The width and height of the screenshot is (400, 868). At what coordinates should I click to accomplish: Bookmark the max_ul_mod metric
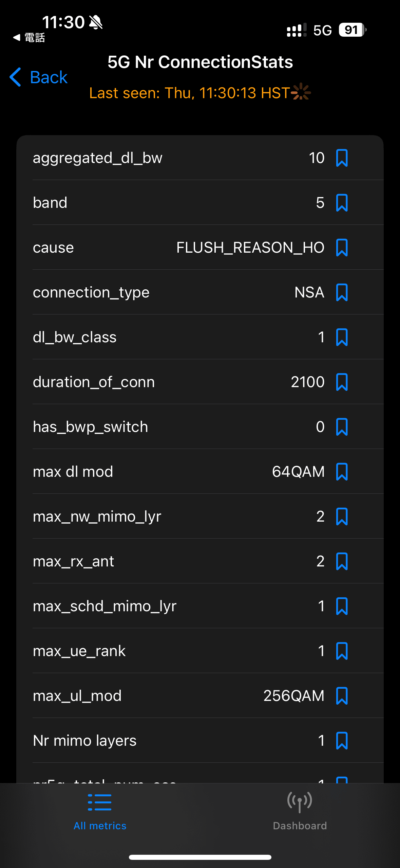(342, 695)
